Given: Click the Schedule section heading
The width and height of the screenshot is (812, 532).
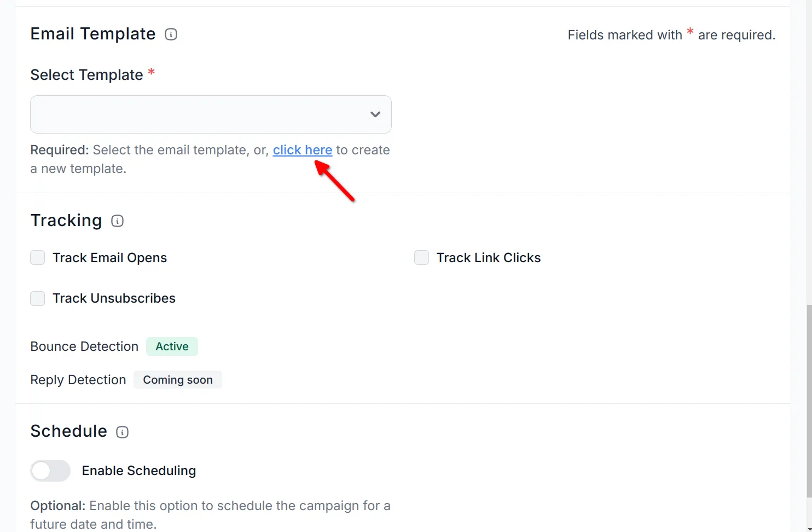Looking at the screenshot, I should 68,431.
